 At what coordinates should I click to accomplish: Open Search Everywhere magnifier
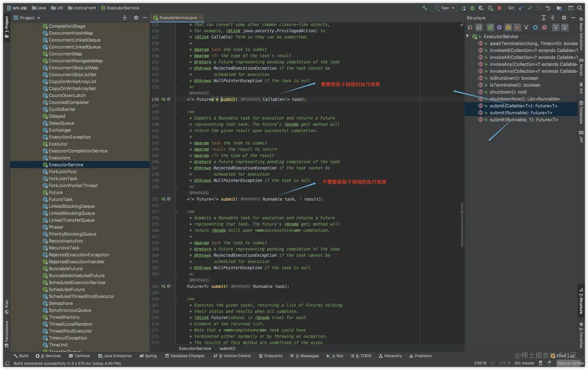579,8
